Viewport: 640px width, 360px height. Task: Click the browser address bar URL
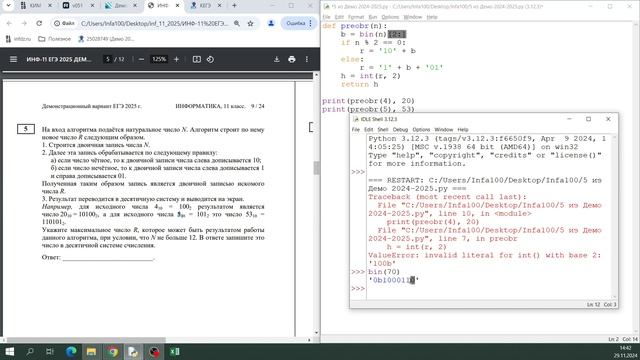pos(154,24)
